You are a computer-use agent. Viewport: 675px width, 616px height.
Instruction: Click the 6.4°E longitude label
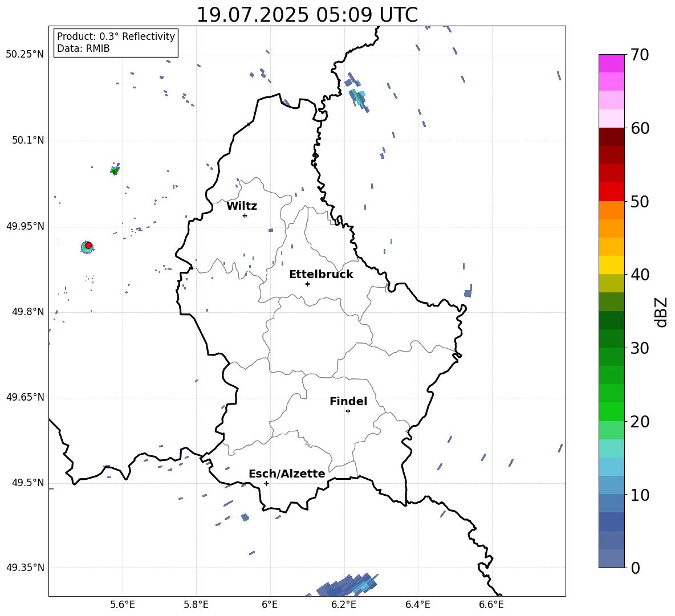(417, 605)
